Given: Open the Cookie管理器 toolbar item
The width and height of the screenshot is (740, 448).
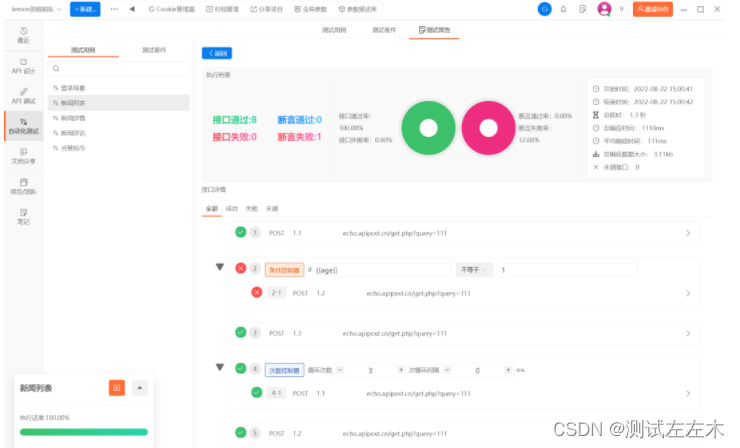Looking at the screenshot, I should 171,9.
